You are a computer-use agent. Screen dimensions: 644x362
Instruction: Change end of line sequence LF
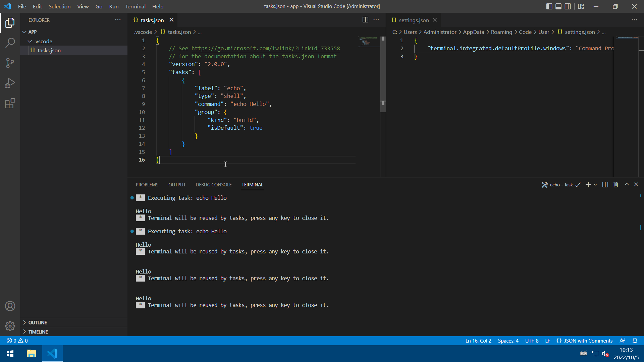coord(547,341)
